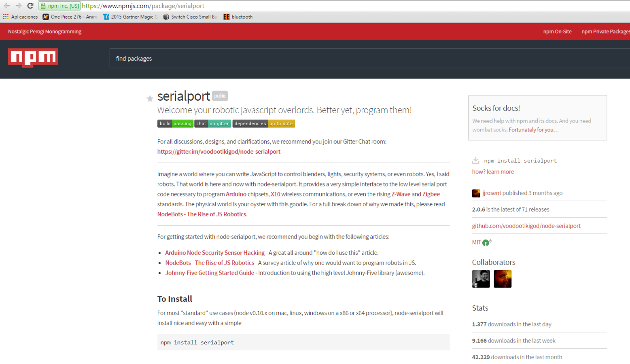Click the Stats heading
The image size is (630, 364).
pos(480,308)
